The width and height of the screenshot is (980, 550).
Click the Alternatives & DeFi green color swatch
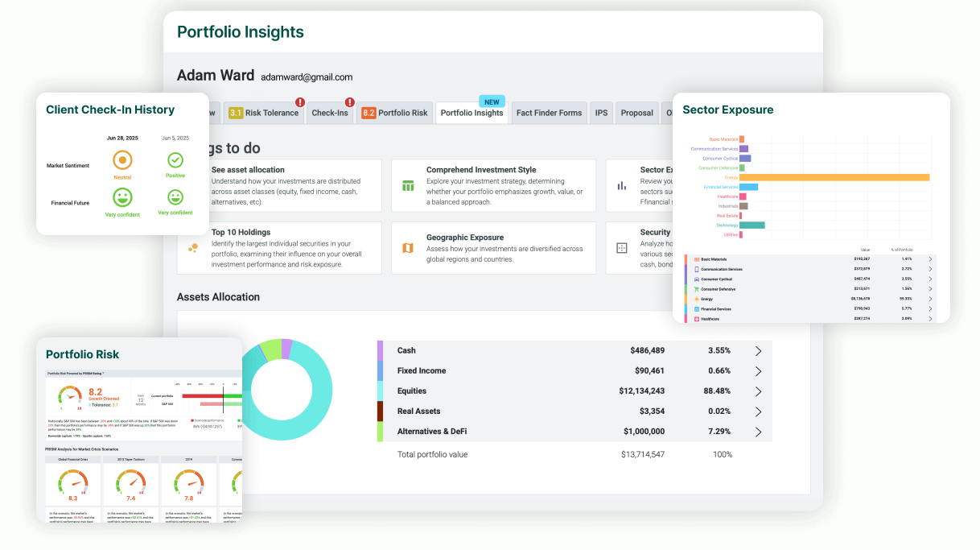380,431
